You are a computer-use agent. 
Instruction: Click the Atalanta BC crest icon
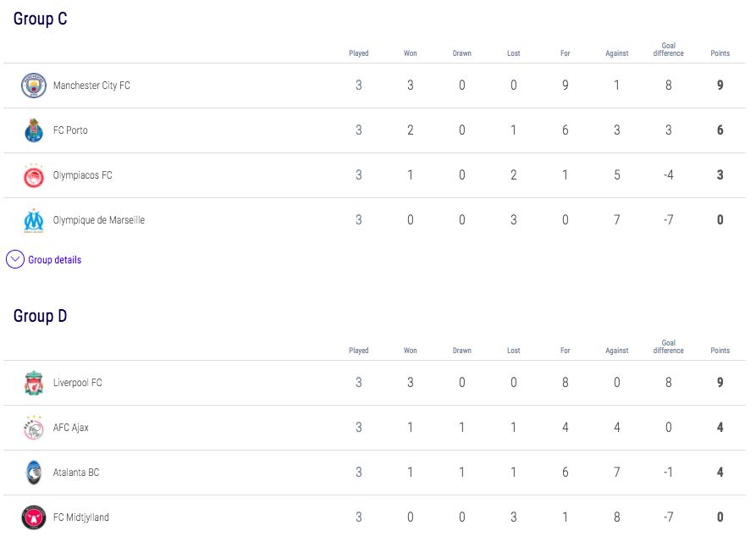[33, 473]
